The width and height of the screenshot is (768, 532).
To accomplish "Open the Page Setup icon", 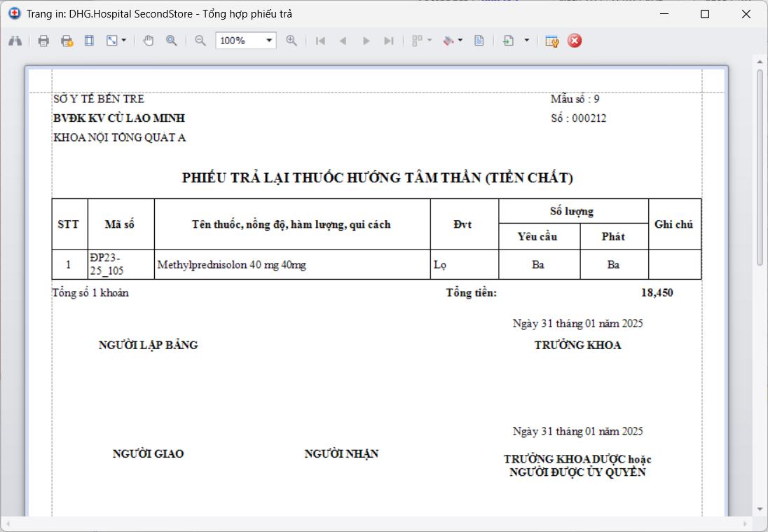I will click(x=89, y=41).
